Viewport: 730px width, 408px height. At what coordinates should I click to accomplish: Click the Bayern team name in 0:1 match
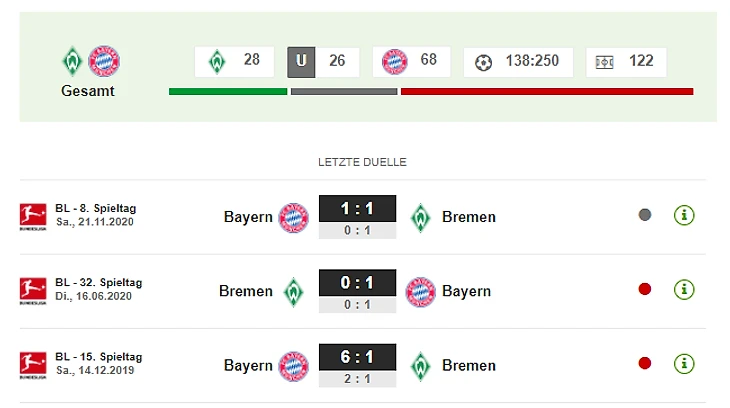466,291
